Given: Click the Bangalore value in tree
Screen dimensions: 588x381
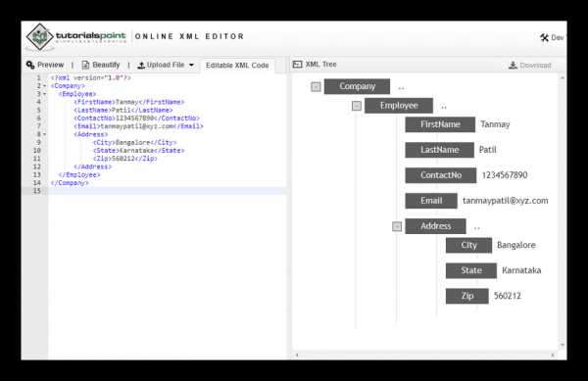Looking at the screenshot, I should [516, 245].
